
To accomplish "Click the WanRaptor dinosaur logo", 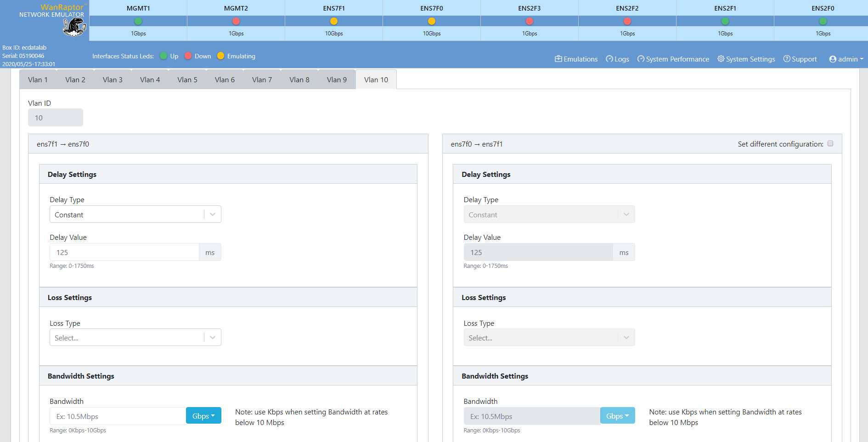I will tap(73, 27).
